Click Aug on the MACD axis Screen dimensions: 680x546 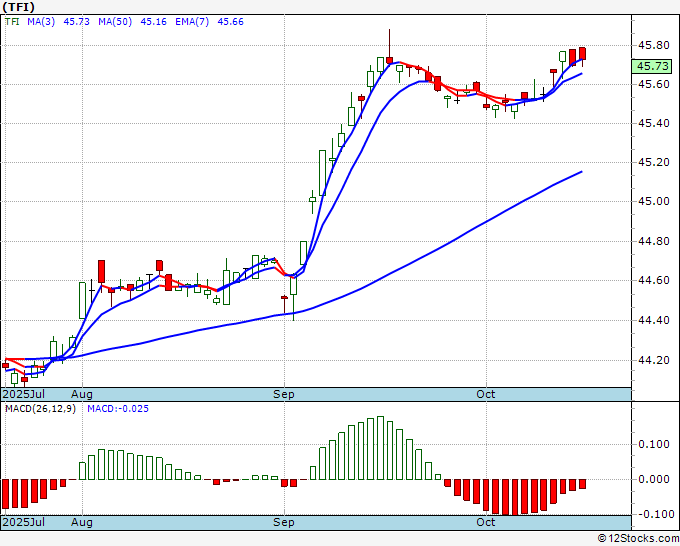(82, 522)
